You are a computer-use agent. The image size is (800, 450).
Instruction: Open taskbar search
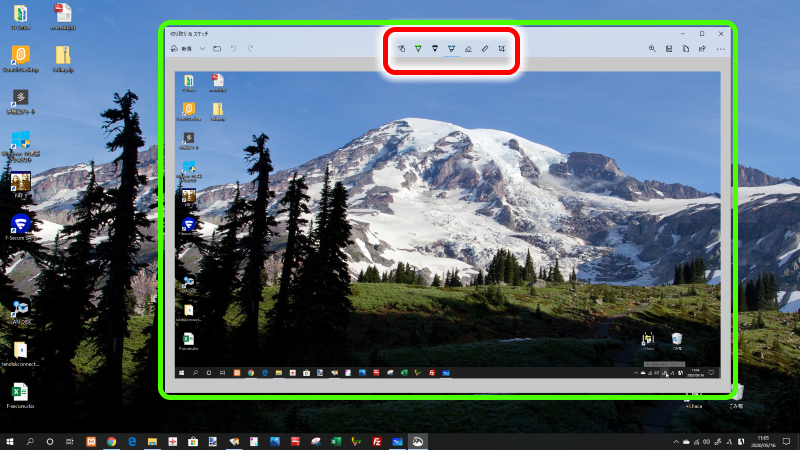30,441
